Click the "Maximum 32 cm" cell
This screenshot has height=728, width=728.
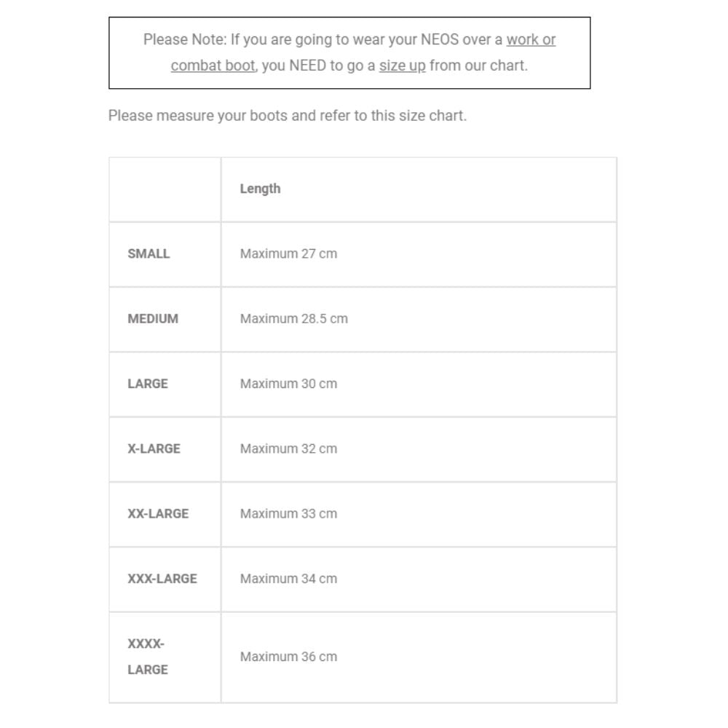(x=288, y=448)
